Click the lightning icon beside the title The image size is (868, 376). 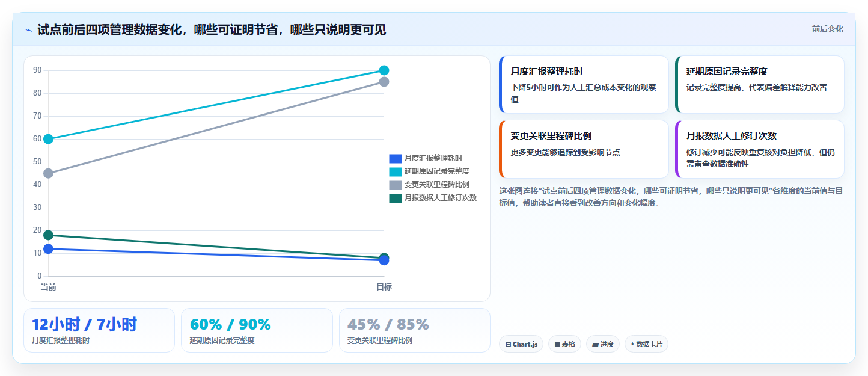click(x=28, y=29)
